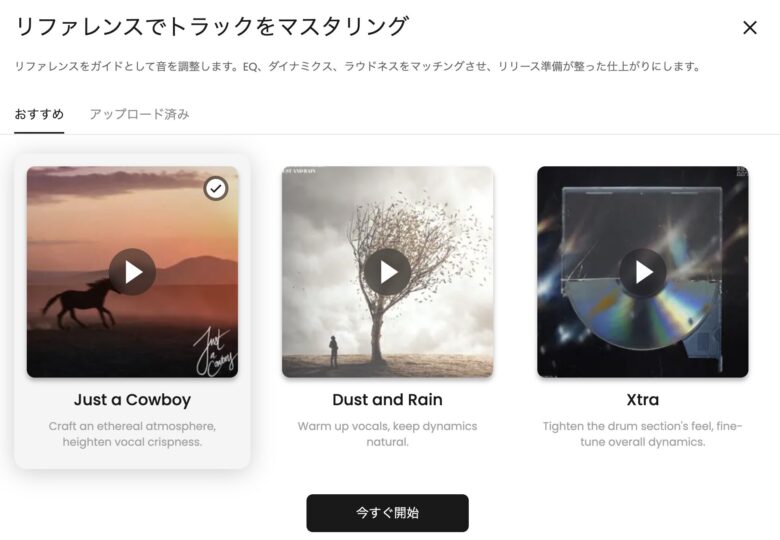Click the Just a Cowboy title text

(132, 399)
